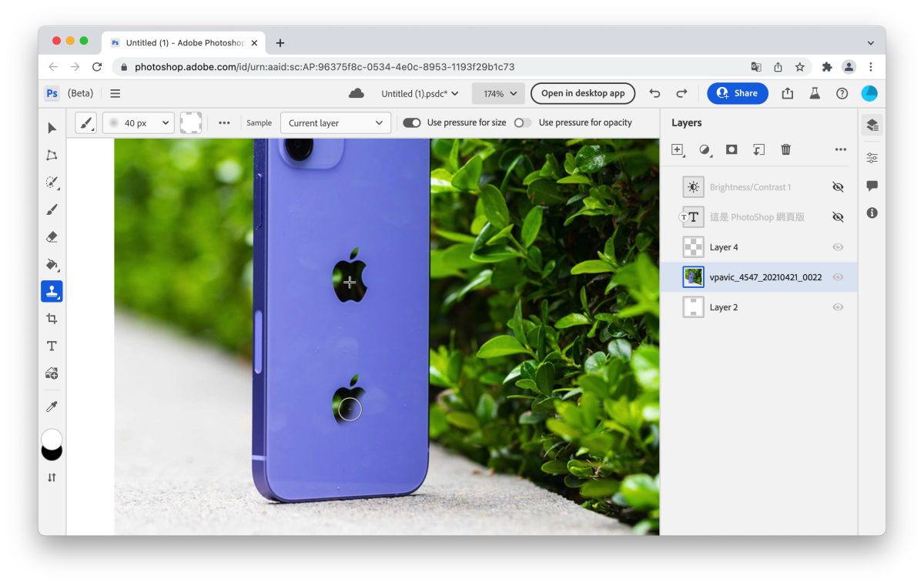The image size is (924, 586).
Task: Toggle Use pressure for size
Action: tap(412, 122)
